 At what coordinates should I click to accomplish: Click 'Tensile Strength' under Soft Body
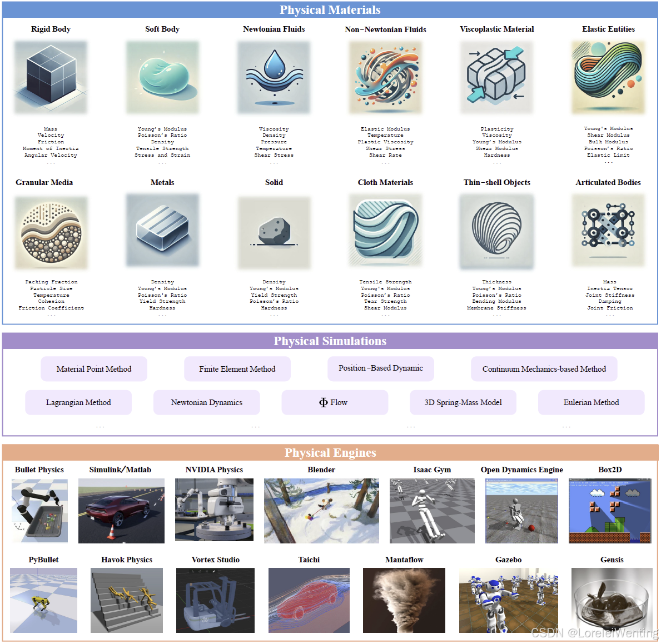click(162, 148)
